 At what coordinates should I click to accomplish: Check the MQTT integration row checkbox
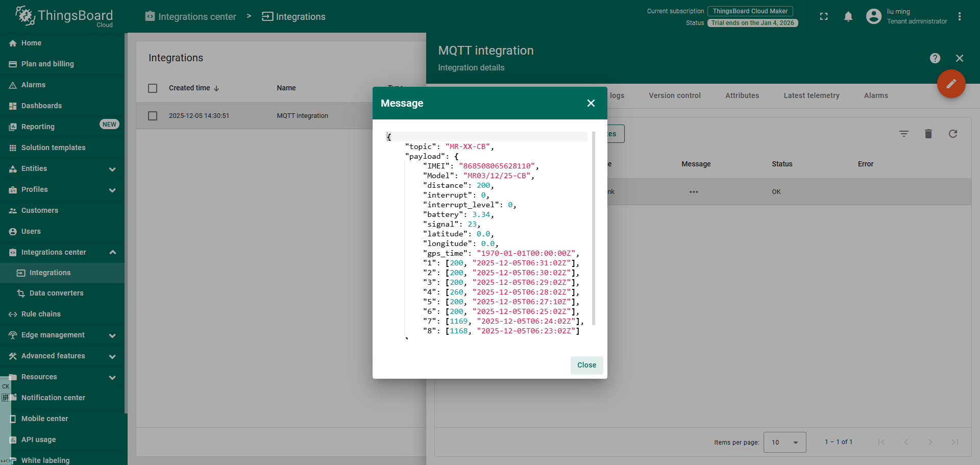tap(153, 116)
